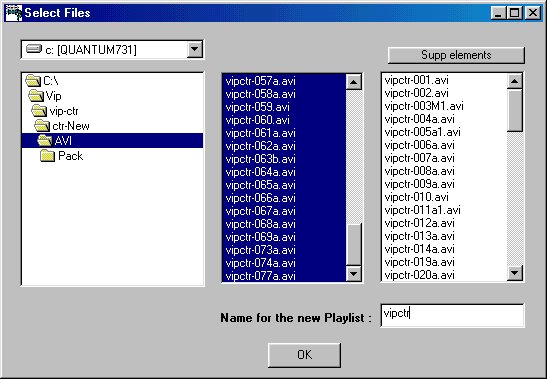Click the Pack folder icon
Viewport: 547px width, 379px height.
coord(47,156)
